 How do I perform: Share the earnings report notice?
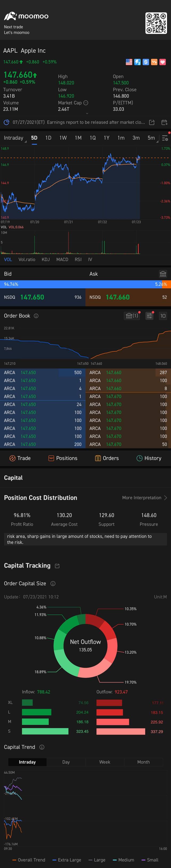click(x=152, y=122)
